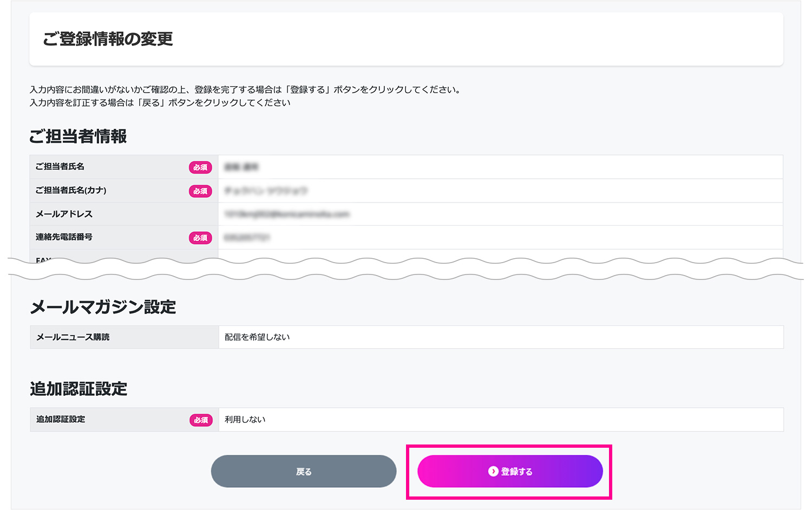
Task: Select the ご担当者氏名(カナ) row label
Action: click(x=71, y=191)
